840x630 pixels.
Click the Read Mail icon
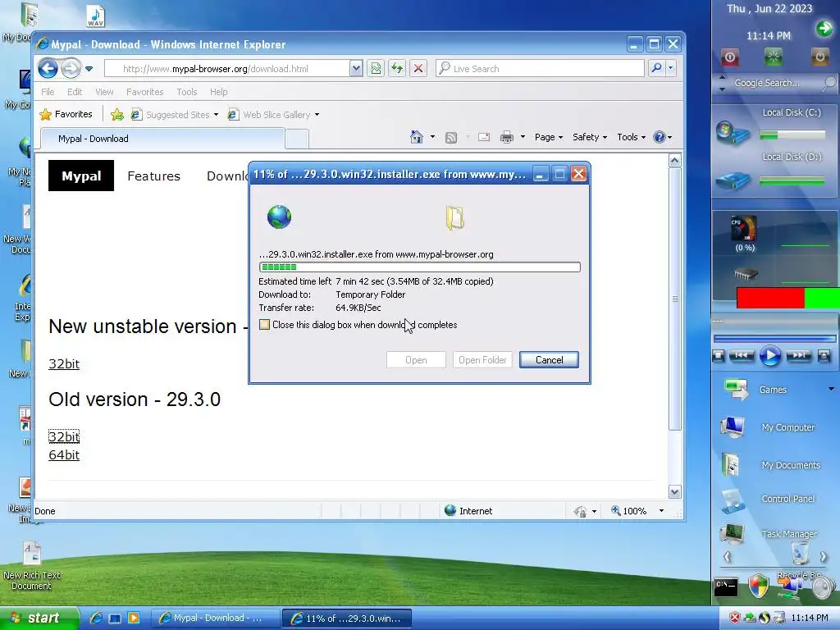[x=484, y=137]
